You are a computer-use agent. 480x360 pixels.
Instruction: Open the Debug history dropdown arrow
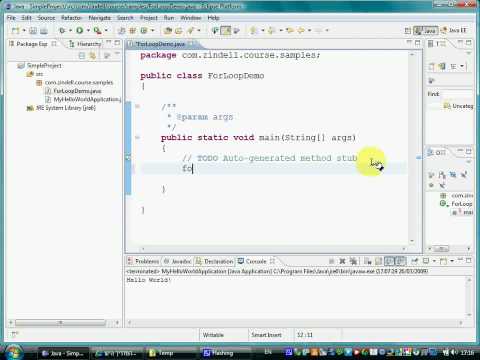pyautogui.click(x=70, y=30)
